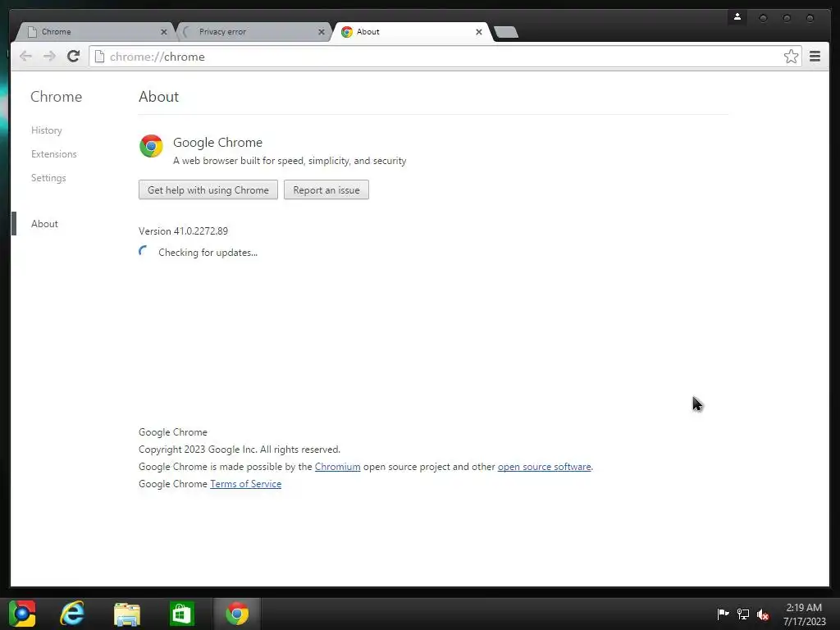
Task: Launch Internet Explorer from the taskbar
Action: coord(72,614)
